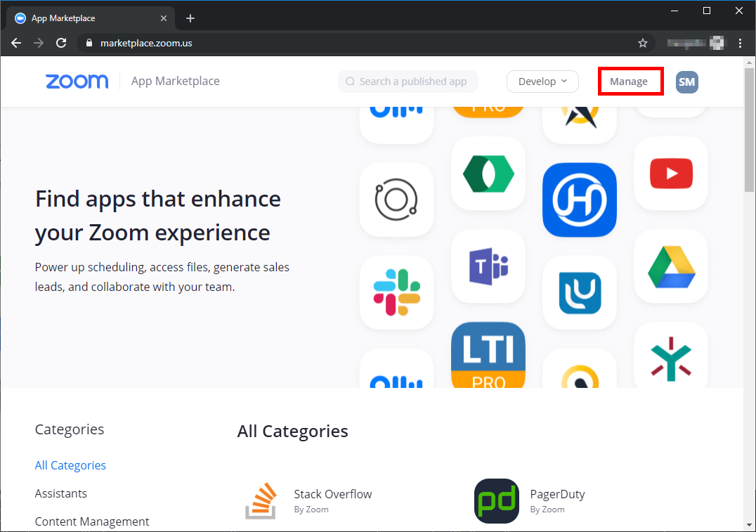Click the blue circular H app icon
756x532 pixels.
click(579, 200)
